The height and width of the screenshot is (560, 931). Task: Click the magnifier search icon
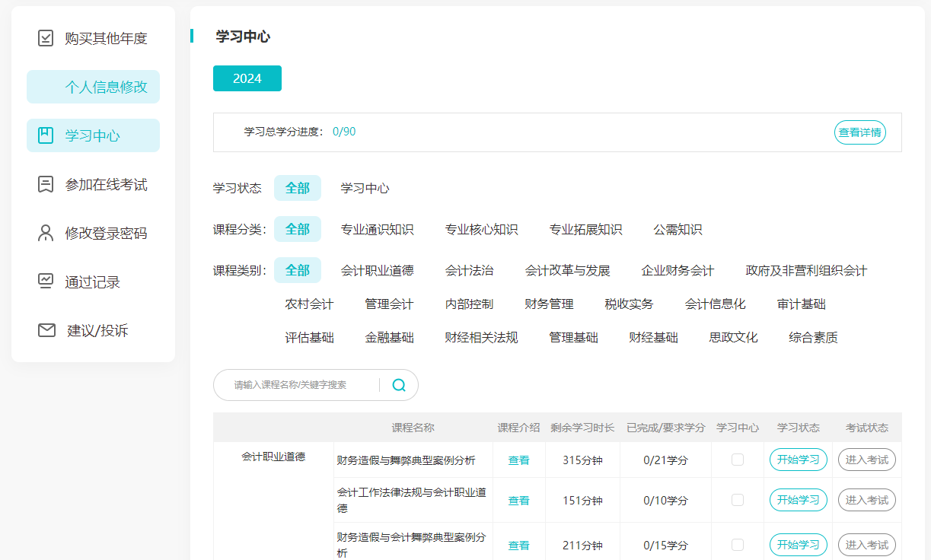tap(399, 385)
